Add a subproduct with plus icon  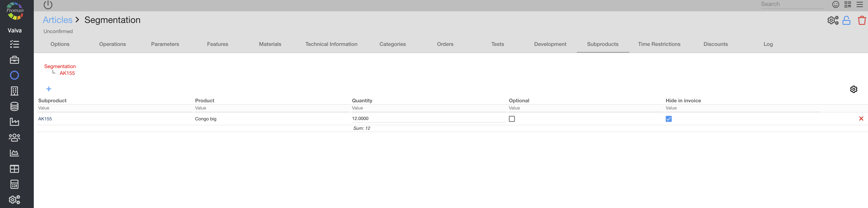coord(49,89)
